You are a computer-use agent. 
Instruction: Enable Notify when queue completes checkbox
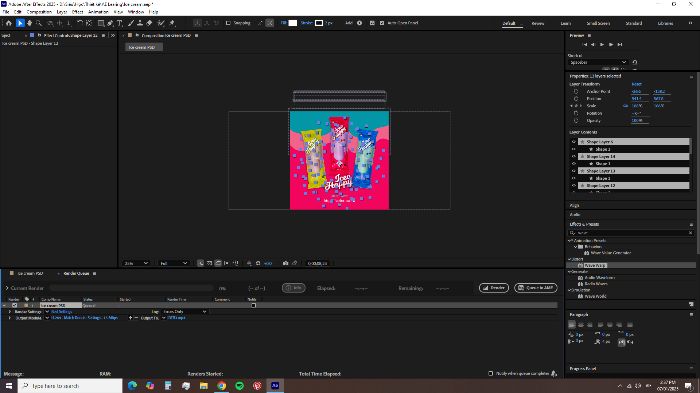pyautogui.click(x=491, y=373)
